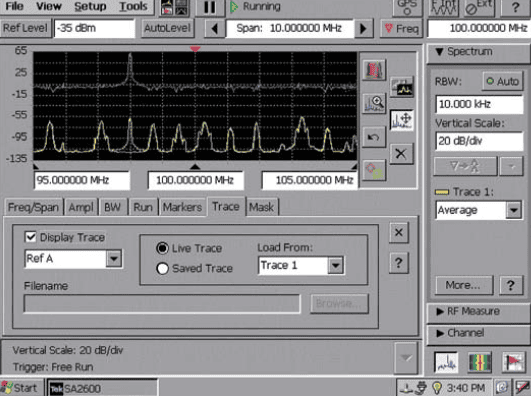
Task: Edit the -35 dBm reference level field
Action: pyautogui.click(x=94, y=28)
